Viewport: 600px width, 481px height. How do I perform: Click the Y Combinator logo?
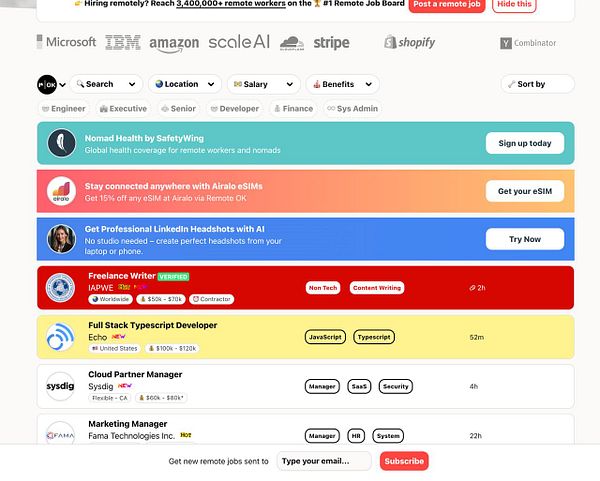pyautogui.click(x=528, y=43)
